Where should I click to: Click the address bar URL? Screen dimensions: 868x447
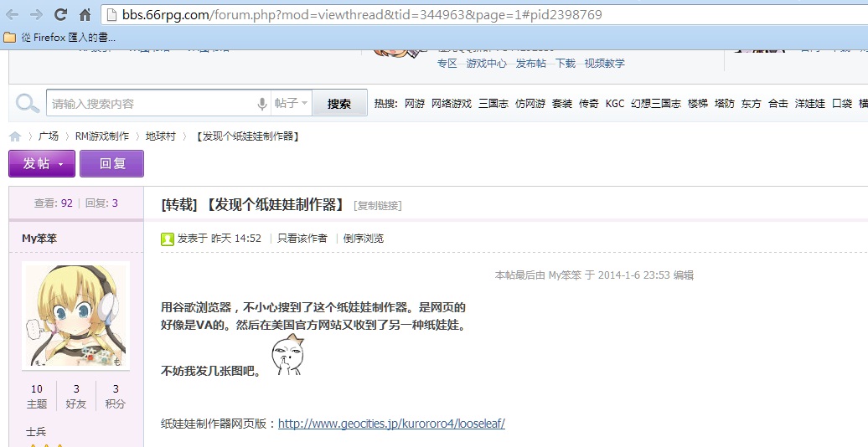click(x=362, y=15)
